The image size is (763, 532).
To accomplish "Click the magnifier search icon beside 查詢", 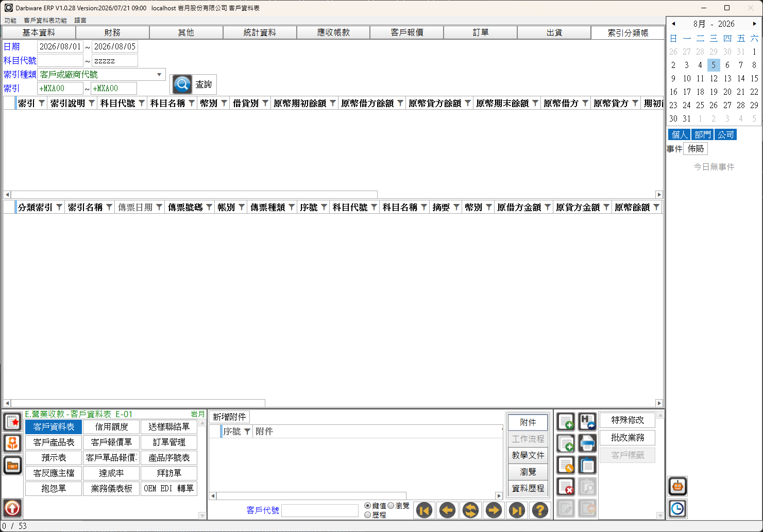I will click(182, 84).
